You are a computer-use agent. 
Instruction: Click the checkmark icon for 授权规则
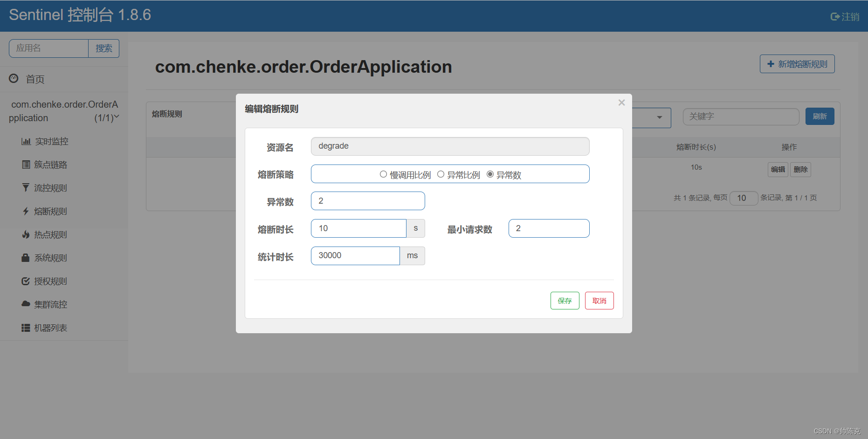[x=26, y=281]
